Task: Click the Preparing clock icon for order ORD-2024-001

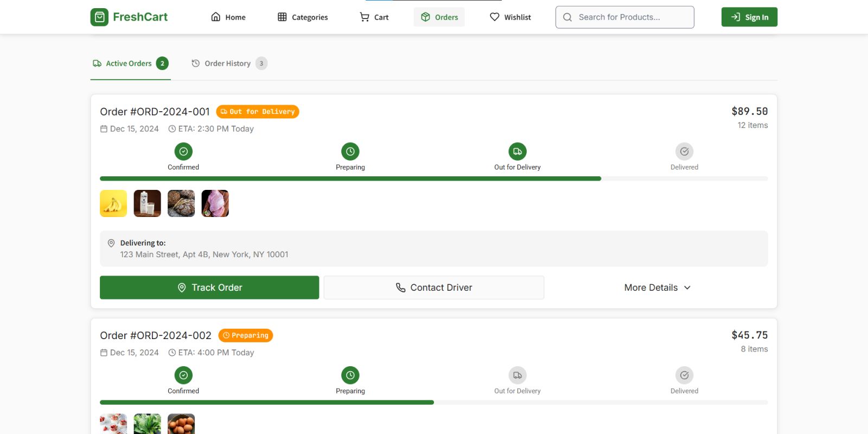Action: [350, 151]
